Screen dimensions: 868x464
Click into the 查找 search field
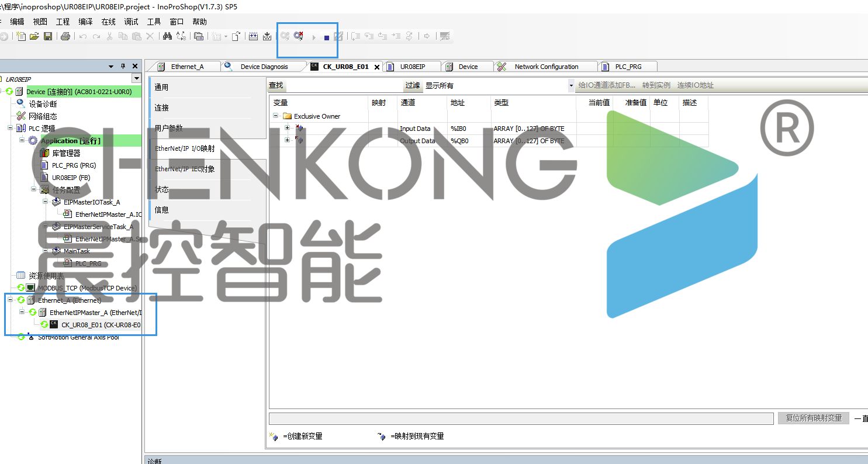pos(344,85)
